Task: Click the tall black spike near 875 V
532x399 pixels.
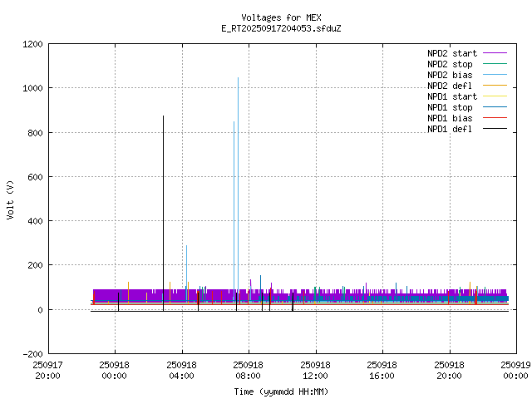Action: click(163, 118)
